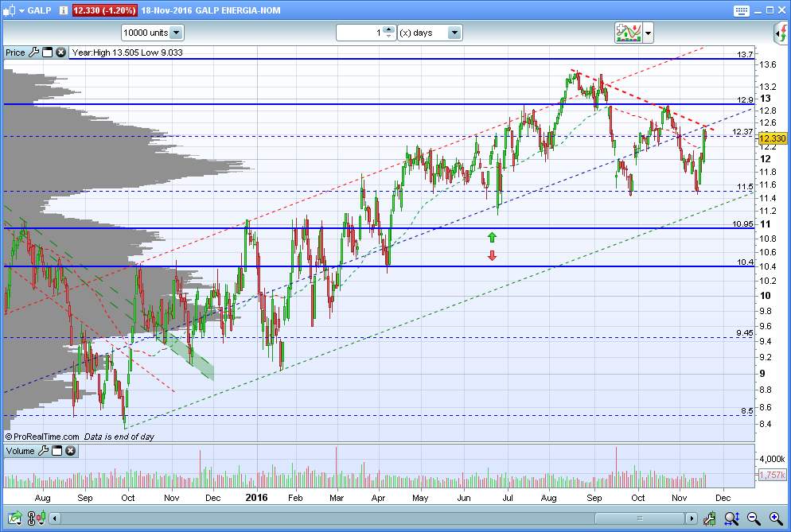791x532 pixels.
Task: Click the add indicator chart icon
Action: 628,33
